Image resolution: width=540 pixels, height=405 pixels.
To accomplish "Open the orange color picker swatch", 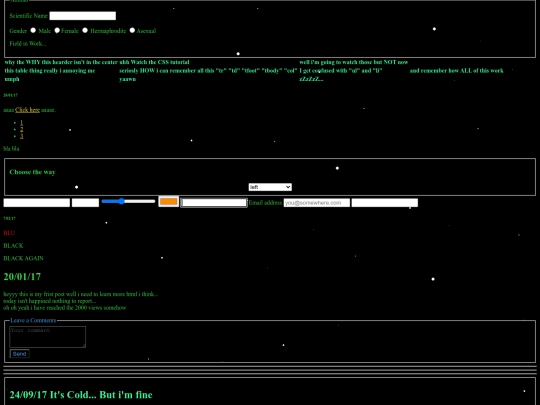I will [x=168, y=201].
